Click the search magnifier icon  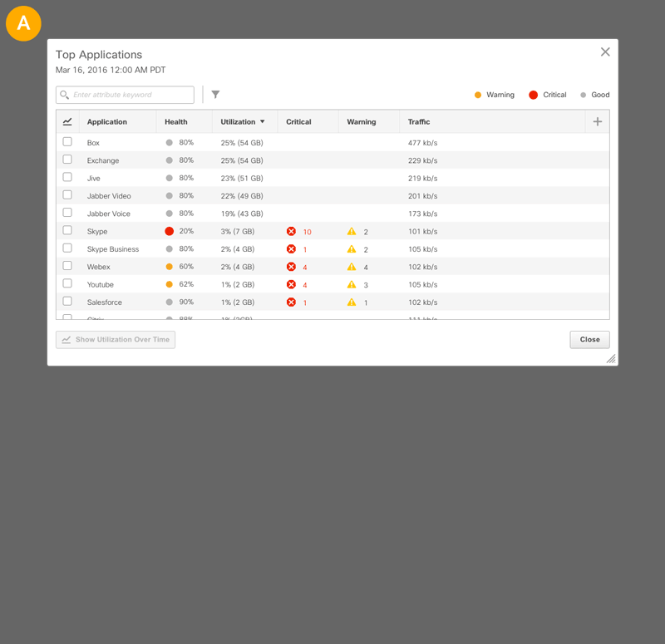tap(65, 95)
